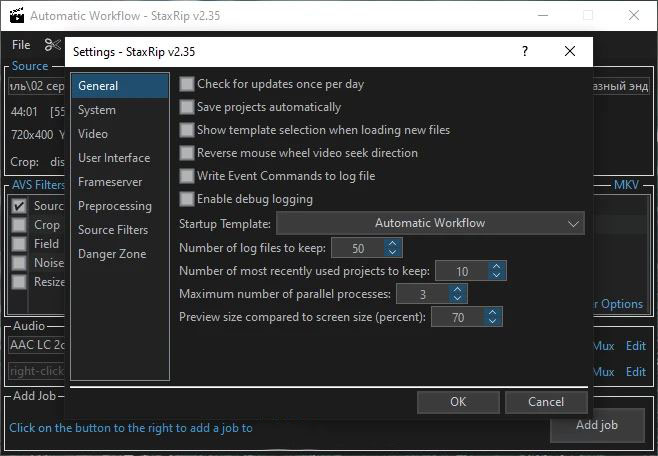Open the Frameserver settings category
This screenshot has width=658, height=456.
point(120,182)
